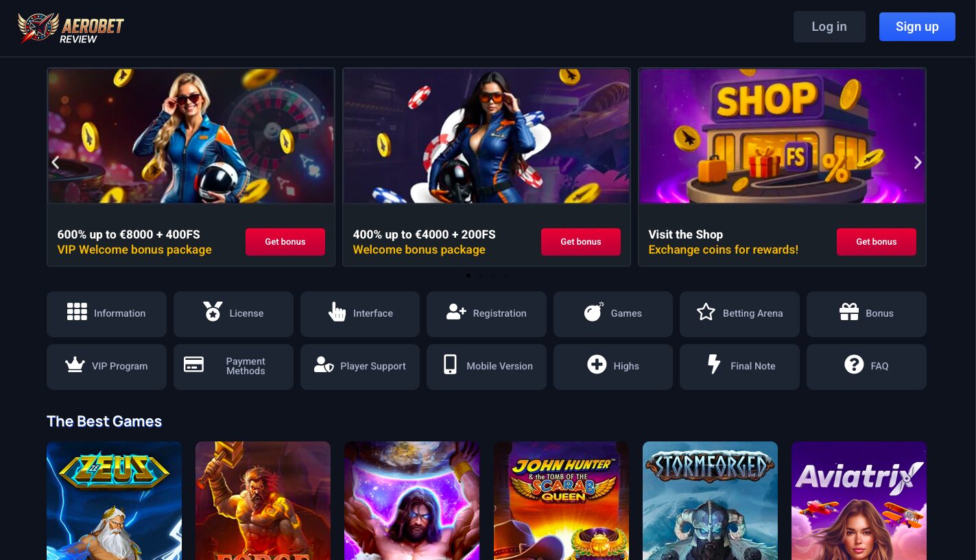Get bonus for VIP Welcome package
This screenshot has height=560, width=976.
point(285,242)
